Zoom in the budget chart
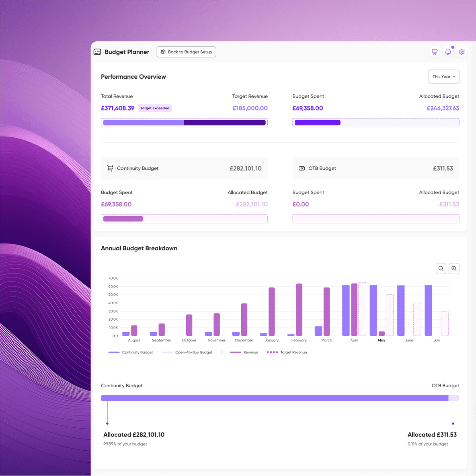The image size is (476, 476). [x=454, y=268]
